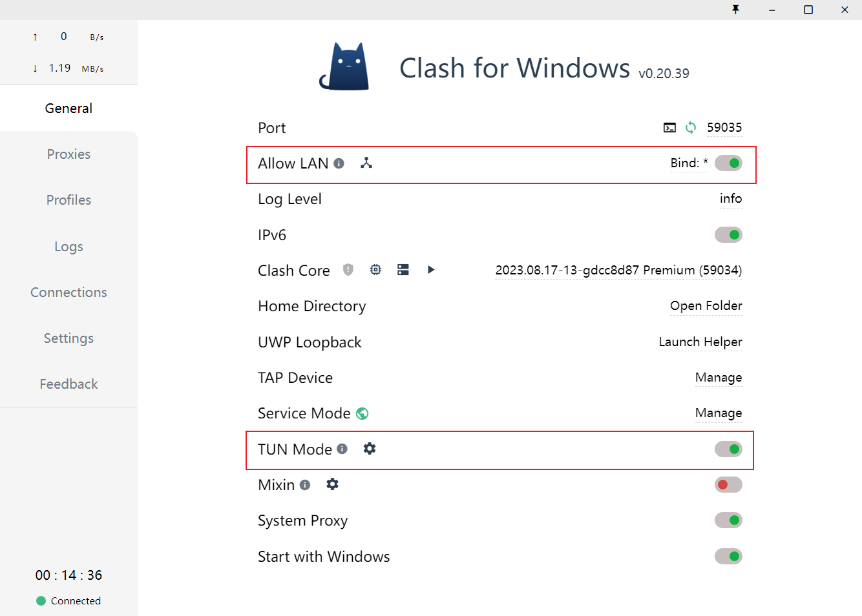Show network interfaces icon beside Allow LAN
The height and width of the screenshot is (616, 862).
[366, 163]
